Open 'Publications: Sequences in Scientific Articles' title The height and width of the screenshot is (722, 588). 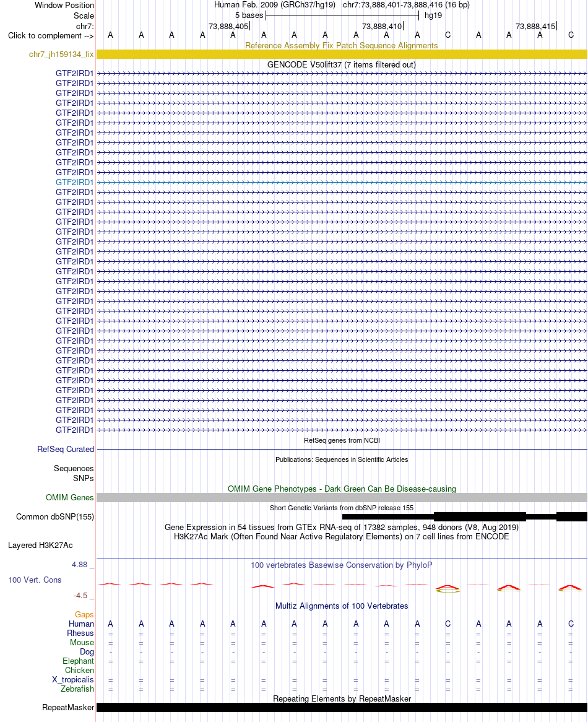coord(342,459)
